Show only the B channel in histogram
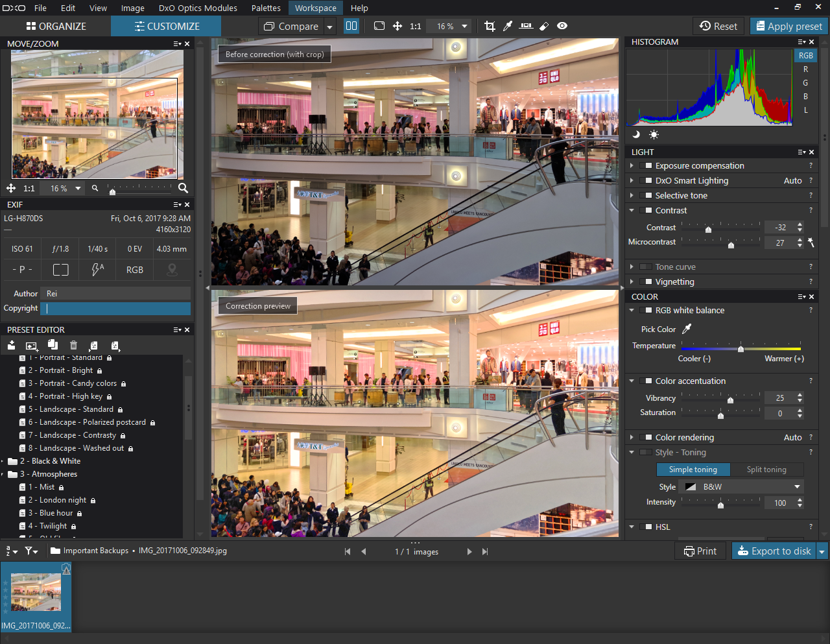The width and height of the screenshot is (830, 644). click(805, 97)
